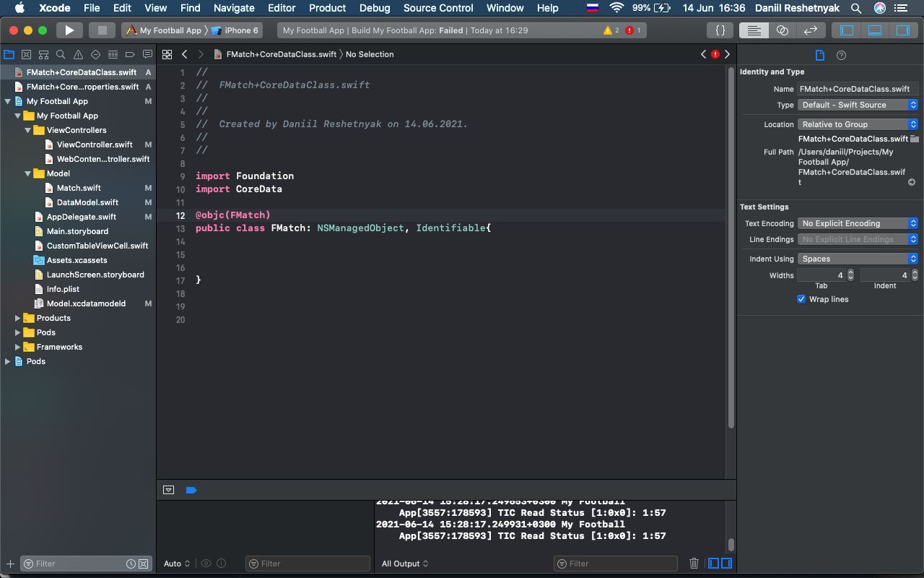The height and width of the screenshot is (578, 924).
Task: Open AppDelegate.swift file
Action: (81, 217)
